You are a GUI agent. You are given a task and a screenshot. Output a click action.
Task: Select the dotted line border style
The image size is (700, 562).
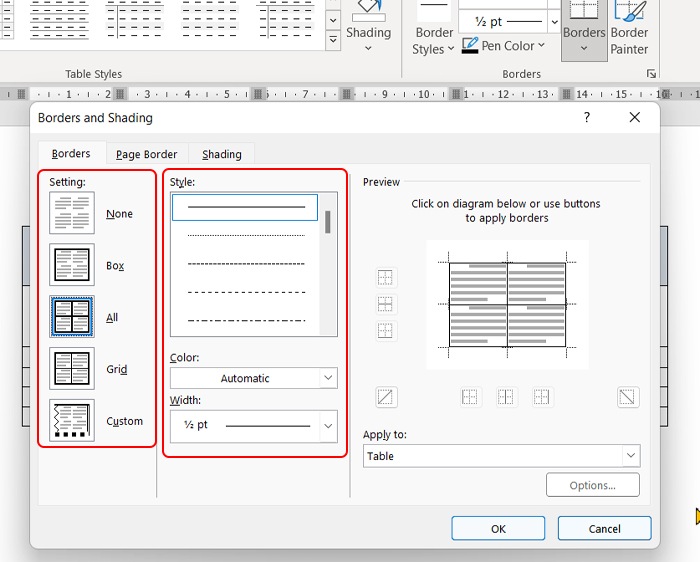pyautogui.click(x=246, y=235)
